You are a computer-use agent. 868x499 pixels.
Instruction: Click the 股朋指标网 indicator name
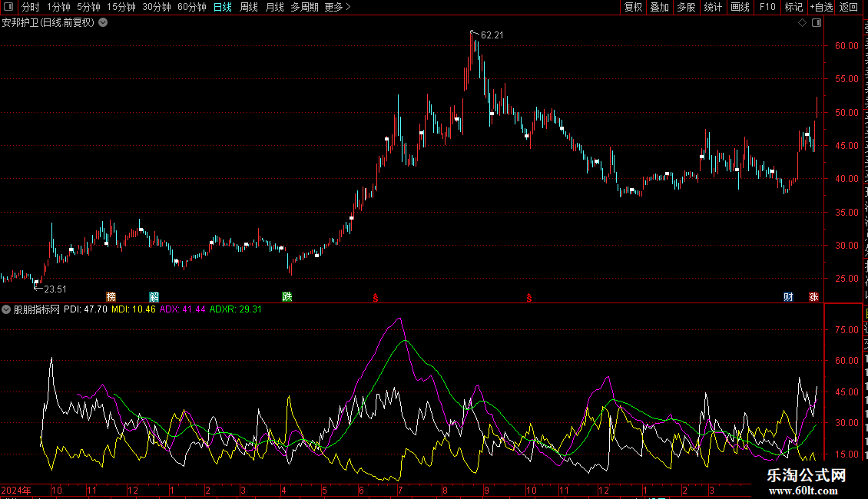click(37, 310)
